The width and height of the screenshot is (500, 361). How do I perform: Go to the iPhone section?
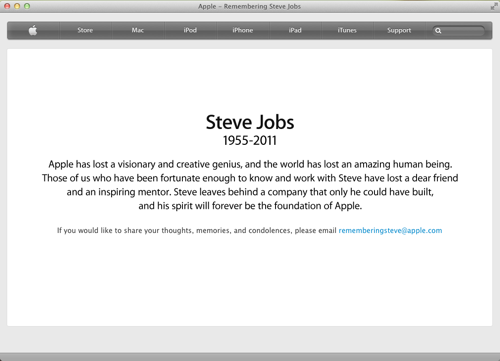click(243, 30)
